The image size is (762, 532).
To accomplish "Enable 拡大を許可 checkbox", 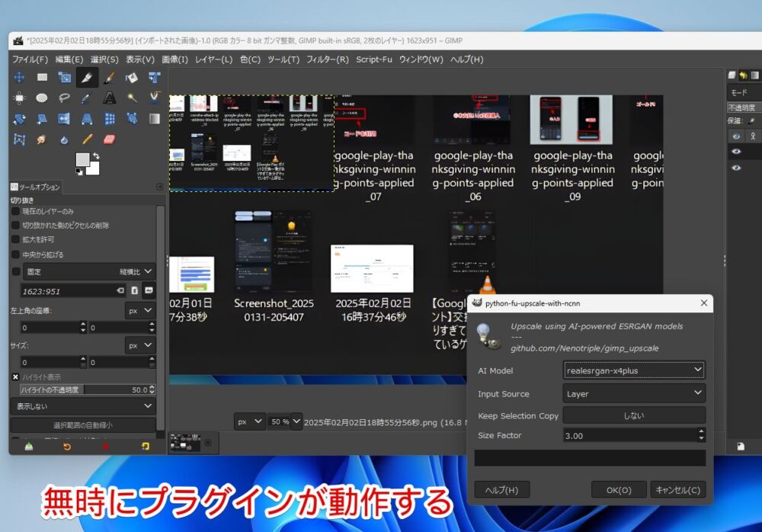I will 15,240.
